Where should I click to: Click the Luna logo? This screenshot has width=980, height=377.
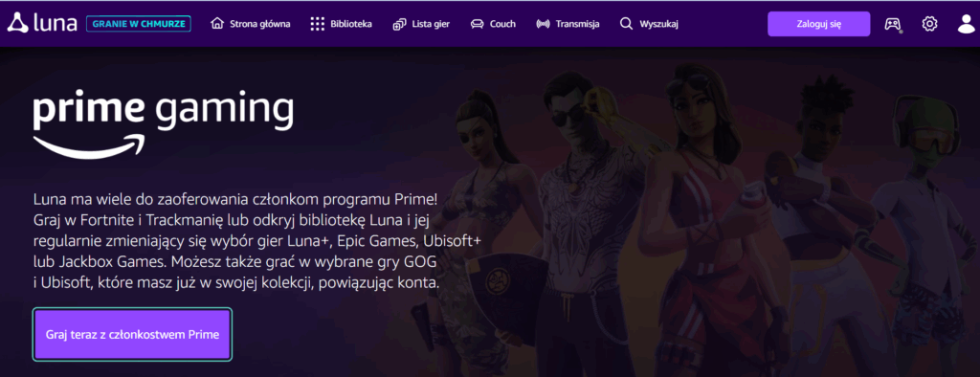(42, 24)
